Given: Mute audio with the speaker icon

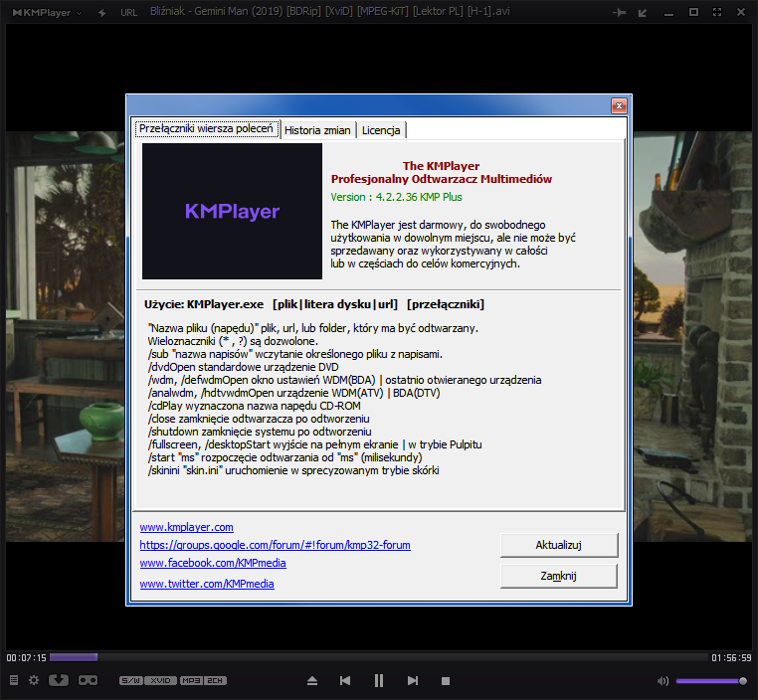Looking at the screenshot, I should (x=663, y=681).
